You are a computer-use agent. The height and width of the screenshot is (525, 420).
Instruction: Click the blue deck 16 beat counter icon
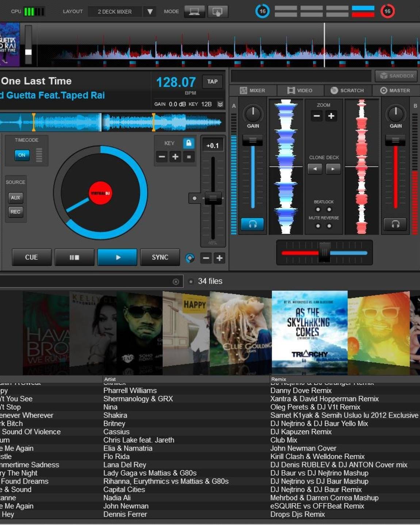point(262,11)
